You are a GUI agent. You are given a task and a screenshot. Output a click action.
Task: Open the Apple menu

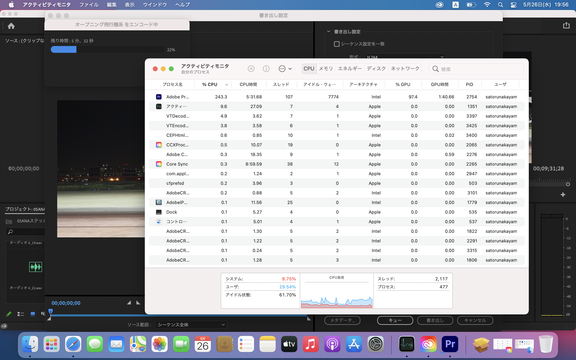pos(11,5)
